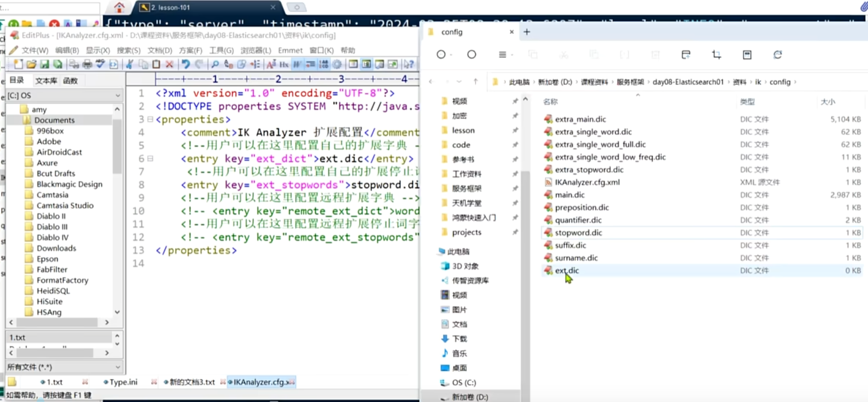Open the 文件(W) menu
The width and height of the screenshot is (868, 402).
[x=35, y=50]
